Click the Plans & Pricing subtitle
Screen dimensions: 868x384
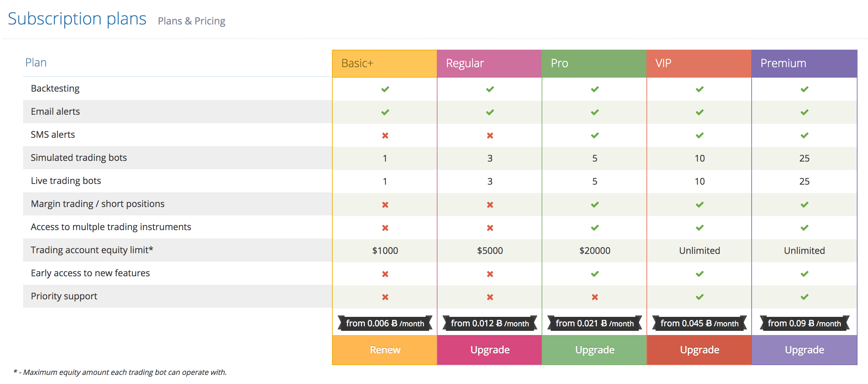[x=191, y=21]
